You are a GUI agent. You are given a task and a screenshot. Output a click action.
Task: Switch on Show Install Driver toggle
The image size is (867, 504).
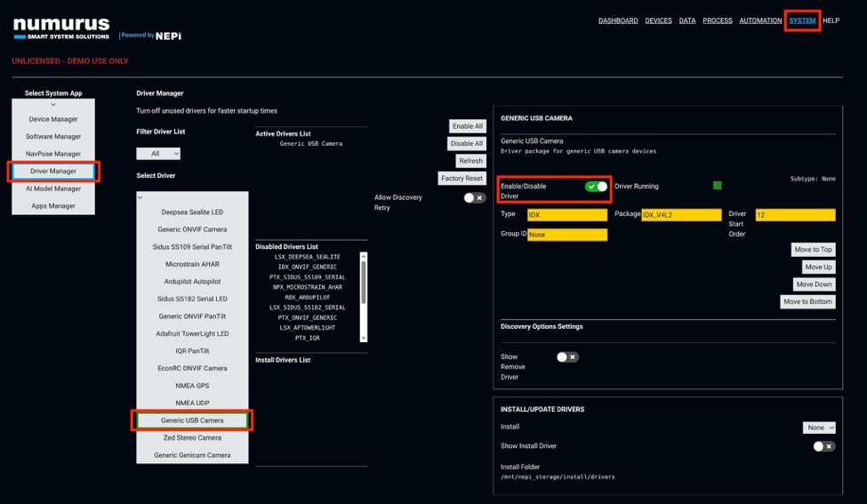pyautogui.click(x=823, y=446)
